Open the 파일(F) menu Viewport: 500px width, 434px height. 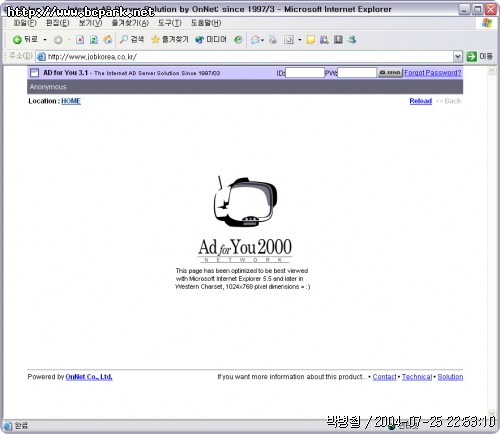tap(25, 23)
